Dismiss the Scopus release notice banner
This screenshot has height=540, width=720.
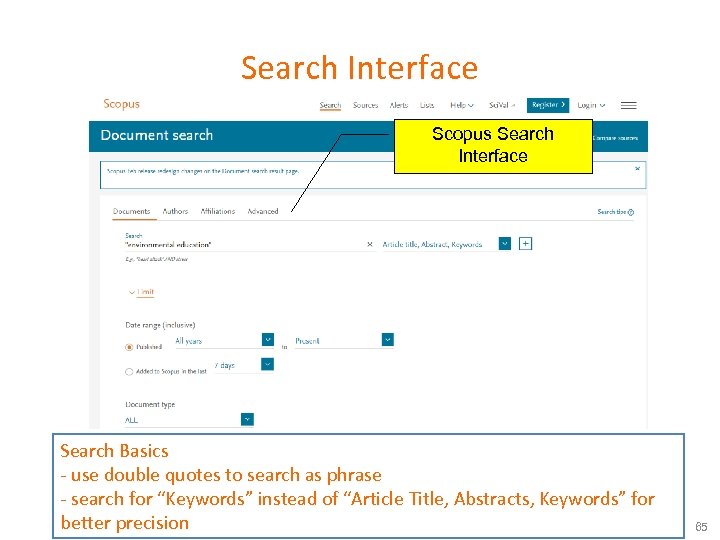coord(637,169)
